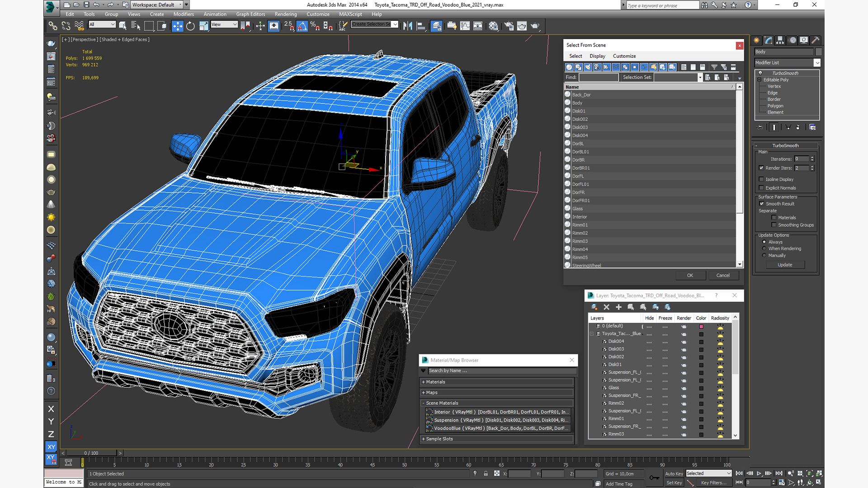Click color swatch of 0 (default) layer
868x488 pixels.
click(701, 326)
